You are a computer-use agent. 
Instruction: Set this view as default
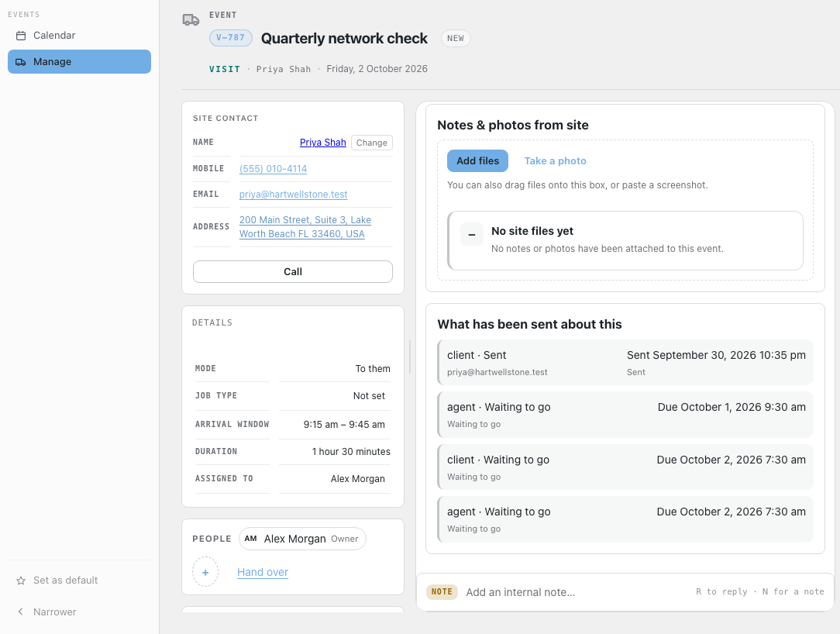coord(79,581)
